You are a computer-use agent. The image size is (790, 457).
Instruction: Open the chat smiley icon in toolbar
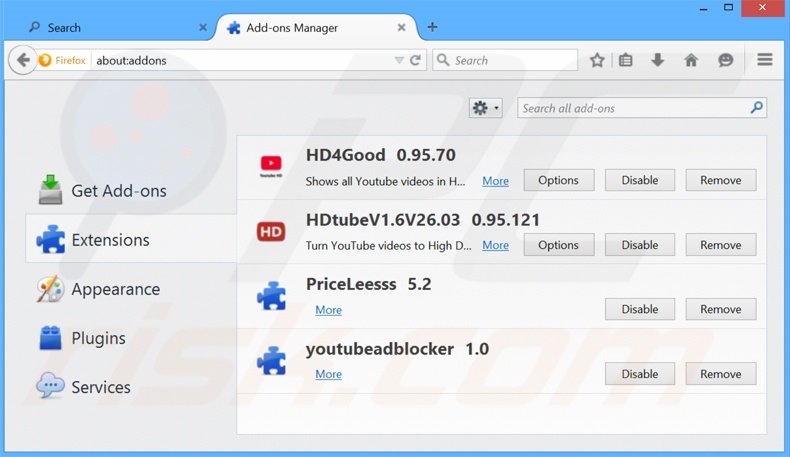click(x=726, y=60)
